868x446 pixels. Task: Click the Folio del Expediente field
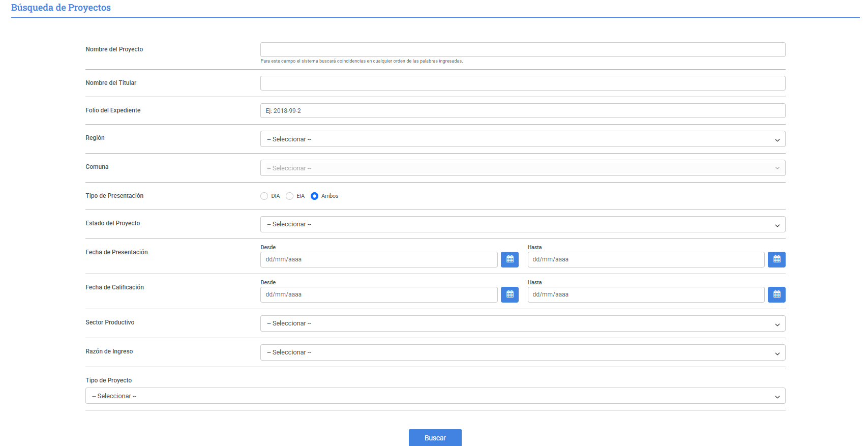click(x=522, y=111)
